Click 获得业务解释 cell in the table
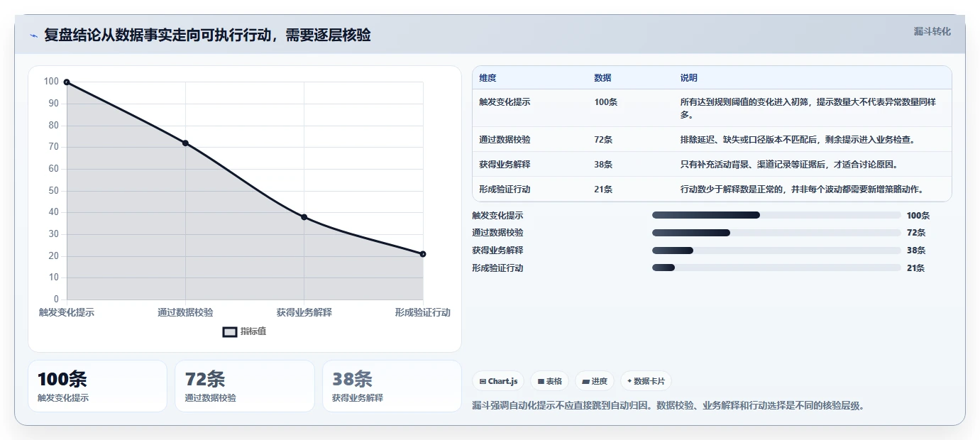The width and height of the screenshot is (980, 440). click(505, 165)
